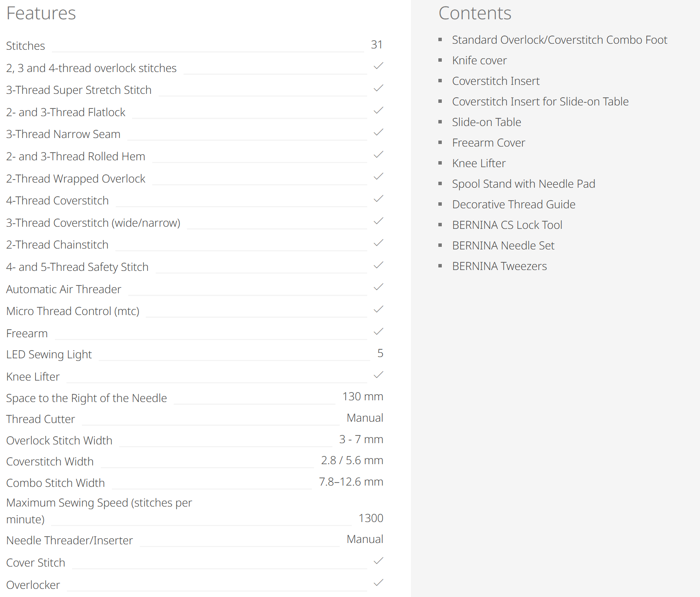Click the checkmark for 2-Thread Chainstitch
The height and width of the screenshot is (597, 700).
tap(378, 243)
